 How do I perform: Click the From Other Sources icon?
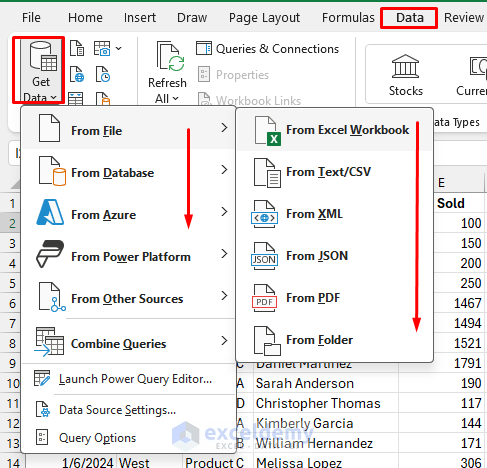pyautogui.click(x=52, y=297)
